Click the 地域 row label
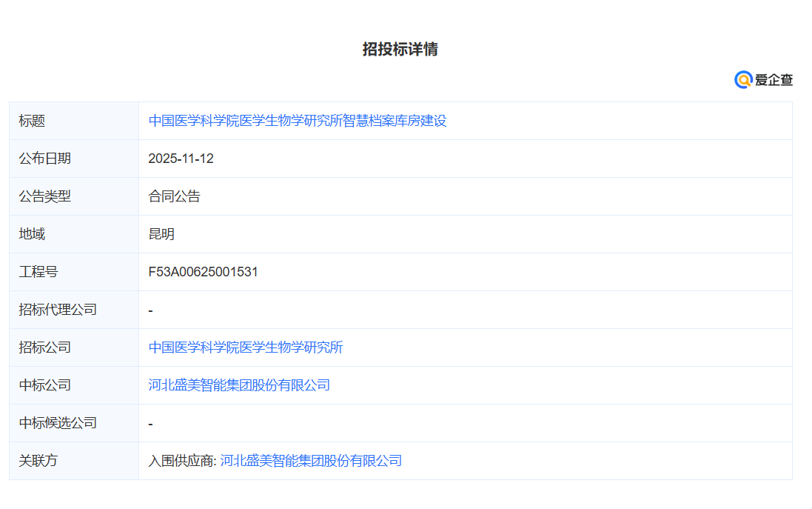812x509 pixels. pyautogui.click(x=32, y=234)
